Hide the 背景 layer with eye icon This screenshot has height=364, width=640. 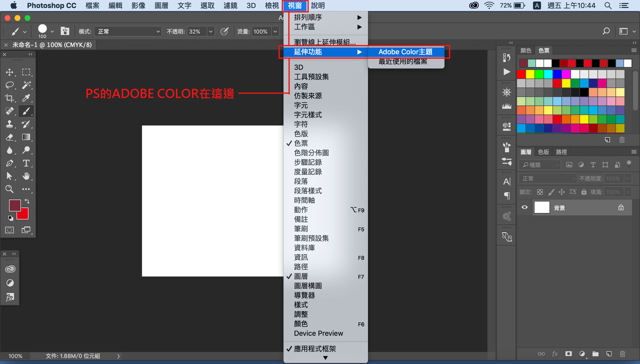coord(524,207)
